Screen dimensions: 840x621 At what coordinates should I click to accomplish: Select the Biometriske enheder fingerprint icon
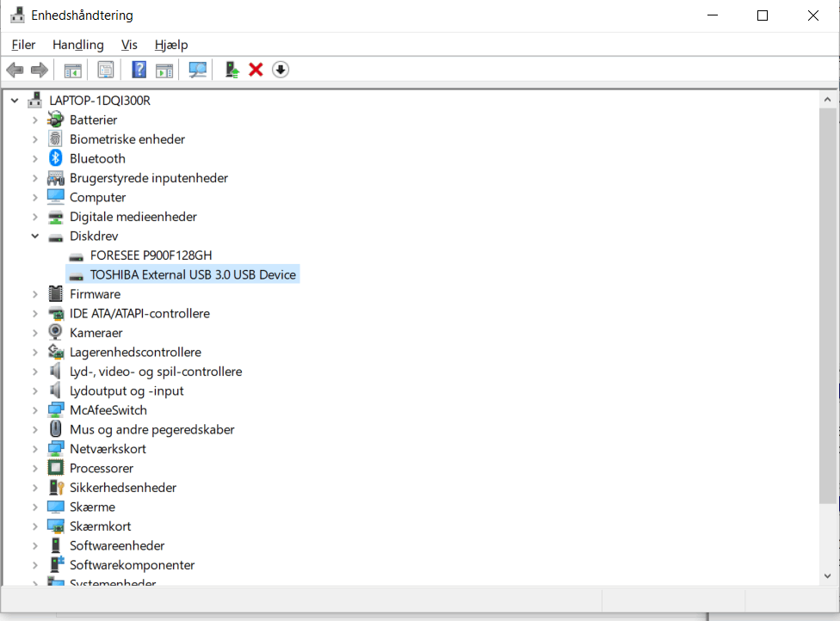click(x=55, y=138)
